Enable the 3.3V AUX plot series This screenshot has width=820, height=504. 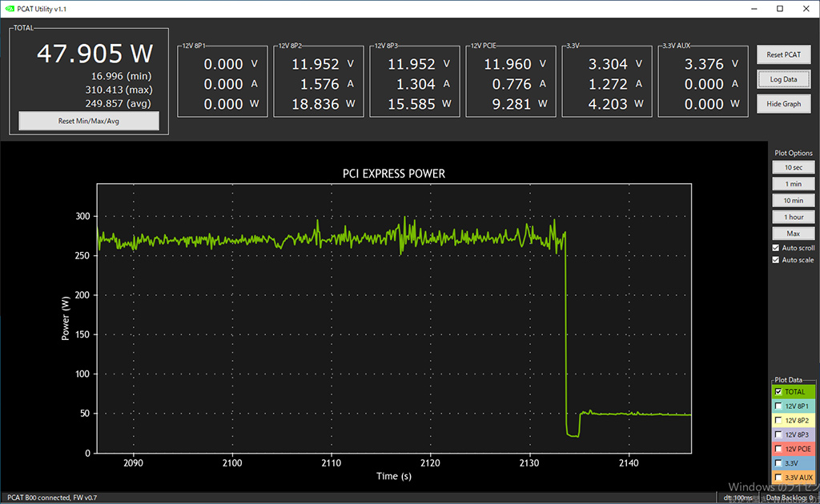(x=778, y=478)
